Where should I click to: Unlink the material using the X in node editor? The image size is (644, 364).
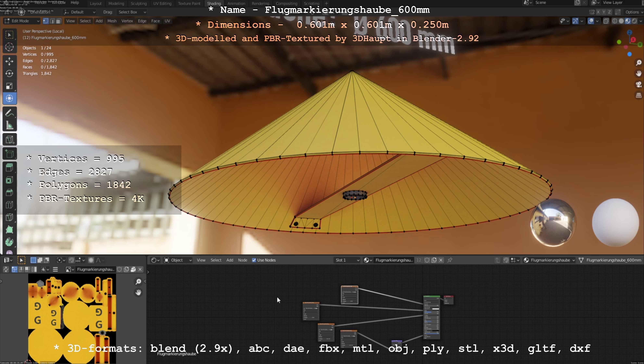[441, 260]
